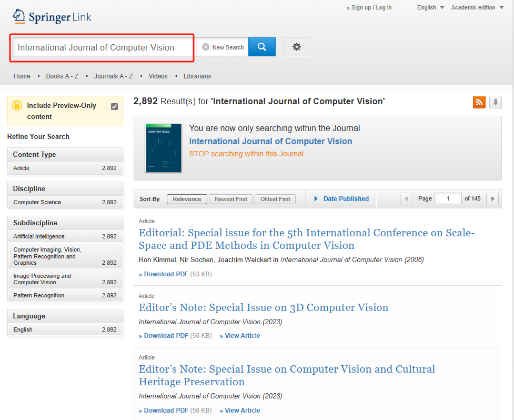This screenshot has height=420, width=514.
Task: Click the New Search clear icon
Action: tap(206, 47)
